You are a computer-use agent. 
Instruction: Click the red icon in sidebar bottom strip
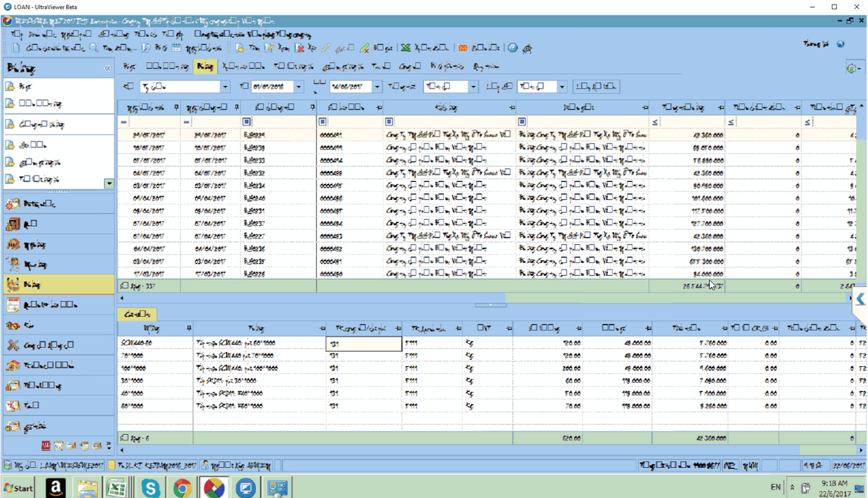(x=46, y=446)
